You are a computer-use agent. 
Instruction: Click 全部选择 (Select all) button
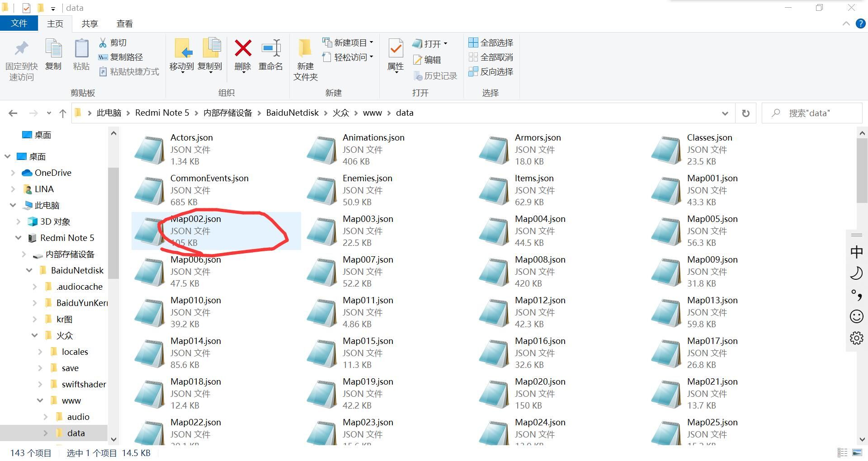click(x=491, y=42)
